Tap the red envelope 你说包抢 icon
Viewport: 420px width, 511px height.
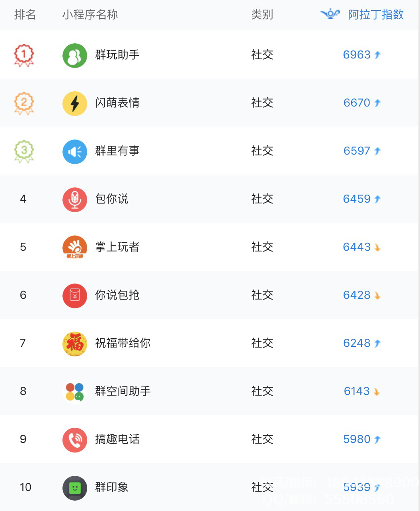(75, 296)
